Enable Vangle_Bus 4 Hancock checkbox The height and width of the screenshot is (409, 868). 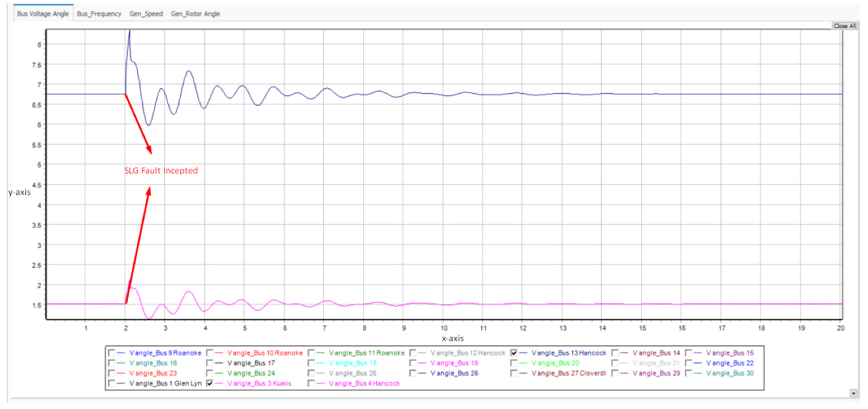pos(311,383)
